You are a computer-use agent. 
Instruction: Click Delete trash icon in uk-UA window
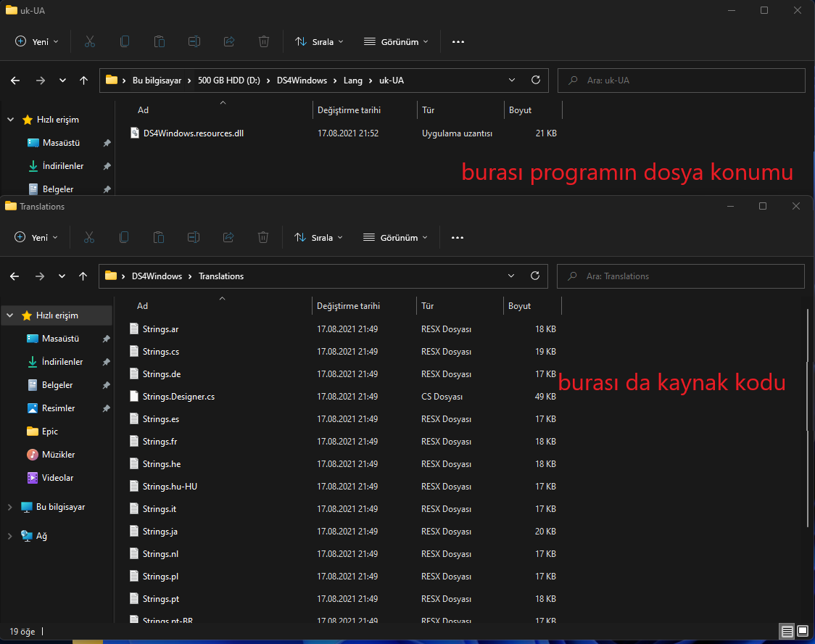[264, 41]
